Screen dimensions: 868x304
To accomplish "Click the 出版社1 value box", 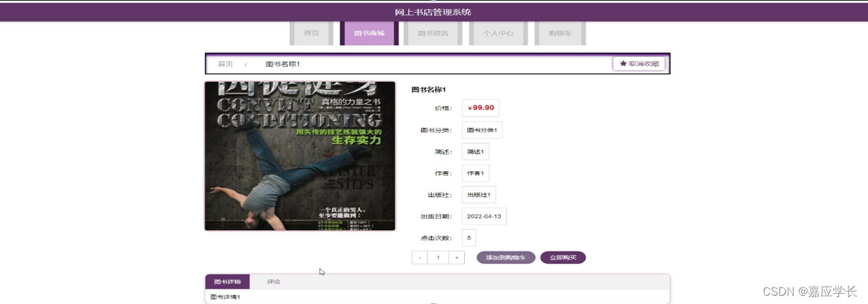I will [479, 195].
